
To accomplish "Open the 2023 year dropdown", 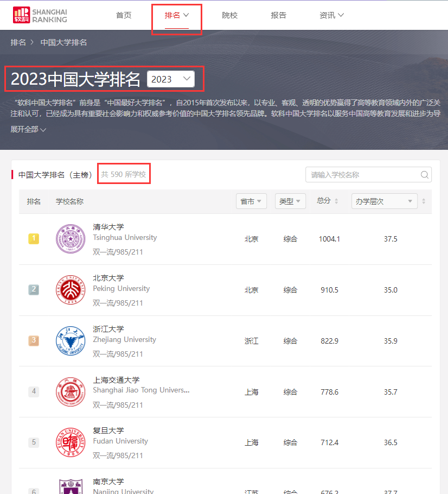I will (171, 79).
